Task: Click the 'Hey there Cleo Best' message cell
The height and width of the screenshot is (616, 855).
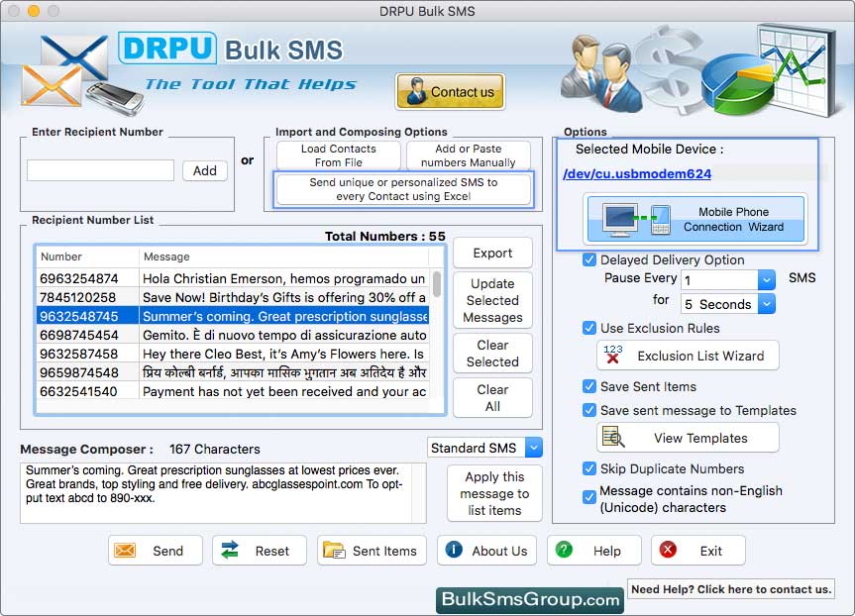Action: [x=284, y=354]
